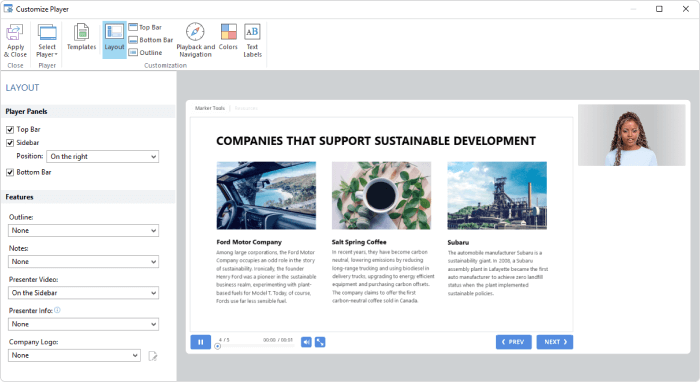Click the slide title about sustainable development
The width and height of the screenshot is (700, 382).
[x=376, y=141]
